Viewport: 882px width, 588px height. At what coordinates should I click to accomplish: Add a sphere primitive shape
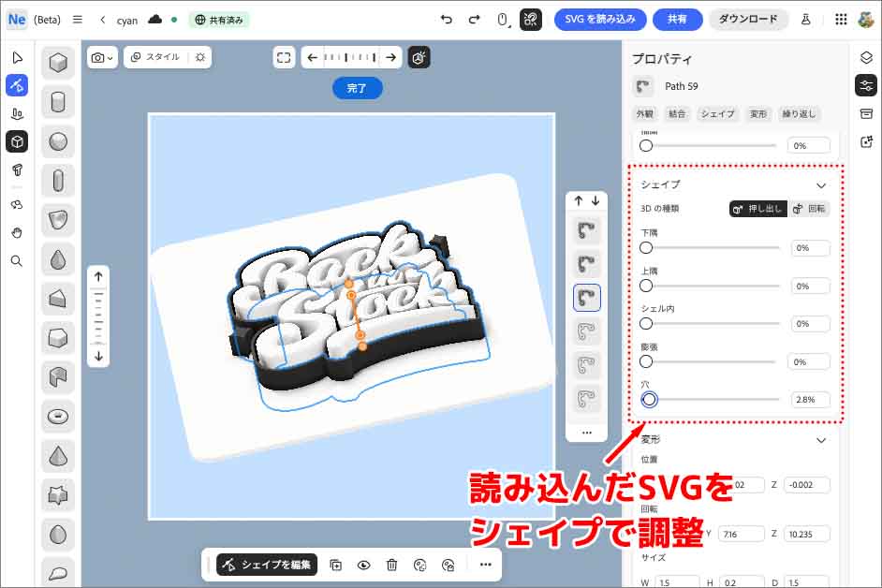click(58, 141)
